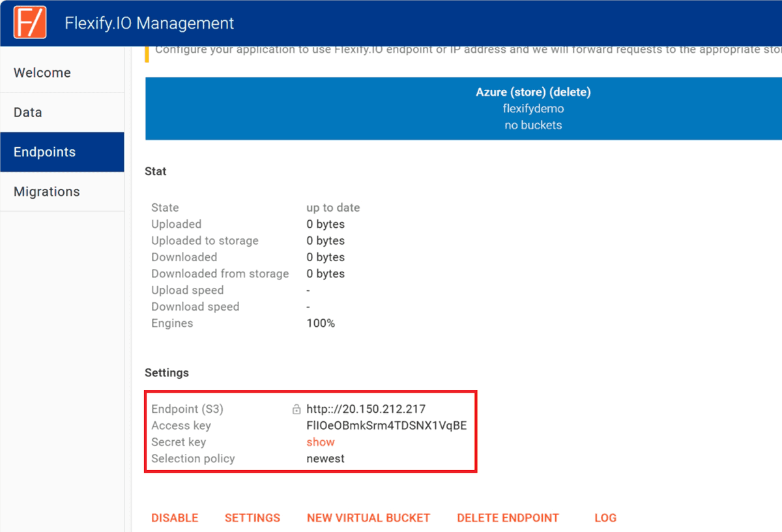Click the access key value

[x=387, y=425]
